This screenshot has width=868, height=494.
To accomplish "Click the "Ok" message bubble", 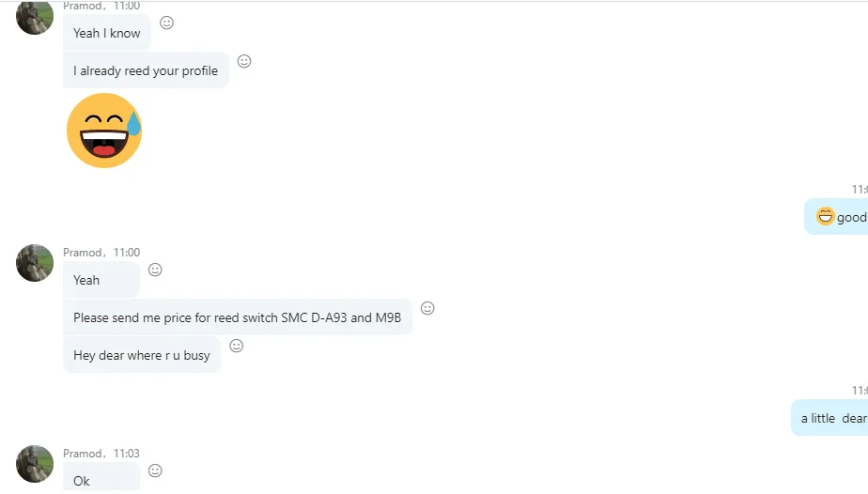I will coord(101,479).
